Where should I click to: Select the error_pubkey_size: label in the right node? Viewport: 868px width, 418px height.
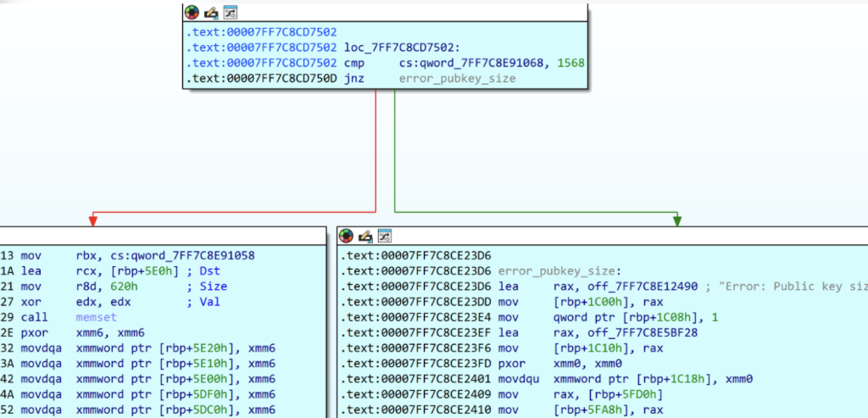(559, 271)
